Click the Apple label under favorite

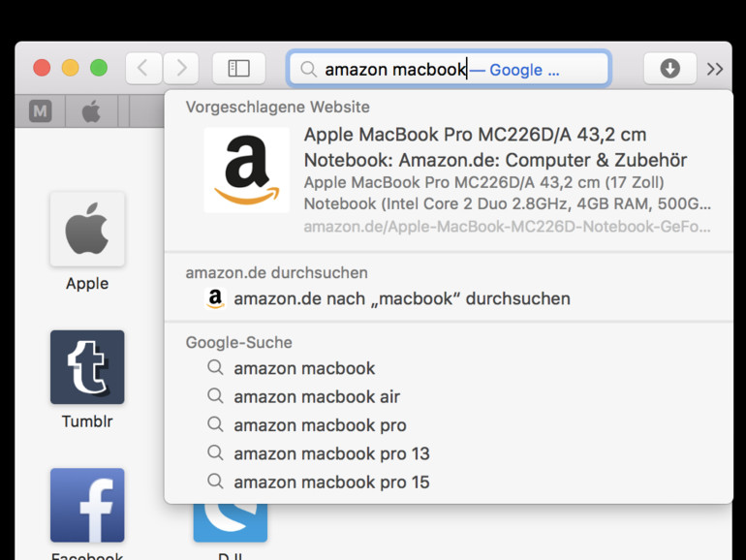[87, 284]
